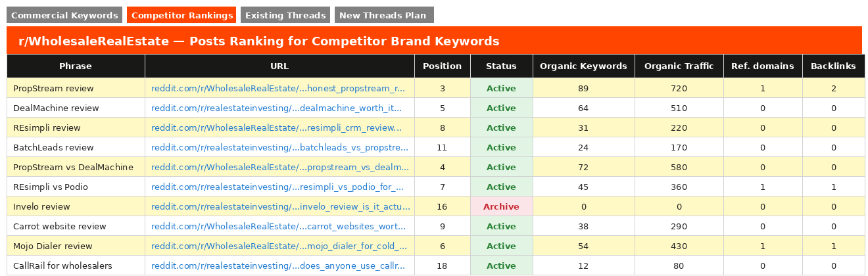Follow the carrot_websites_wort... link
This screenshot has width=868, height=276.
278,226
